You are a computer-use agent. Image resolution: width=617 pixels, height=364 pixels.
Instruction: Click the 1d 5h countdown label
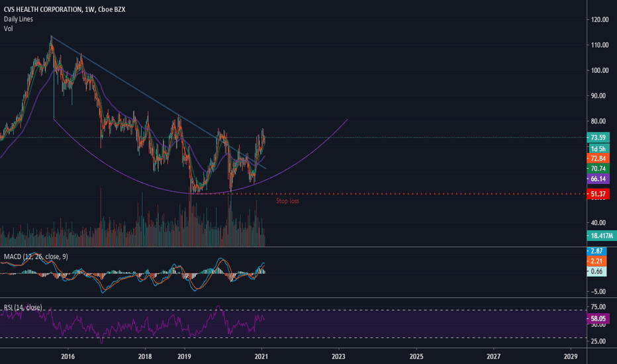598,149
